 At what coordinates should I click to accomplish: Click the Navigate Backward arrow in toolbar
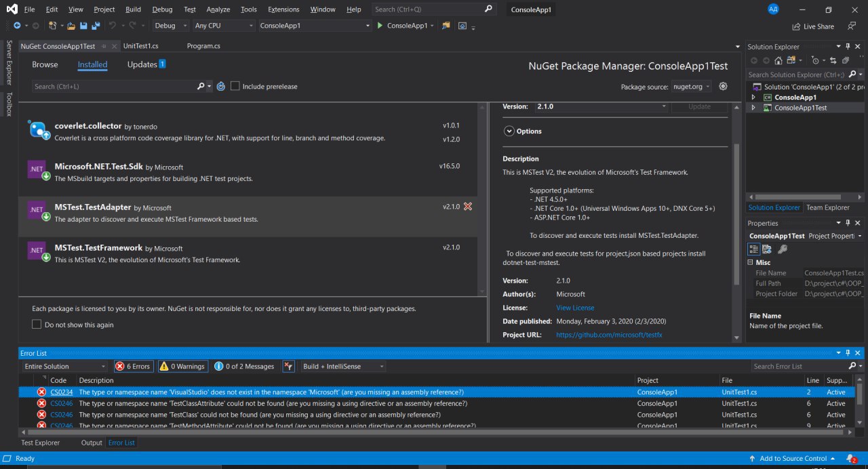coord(17,25)
